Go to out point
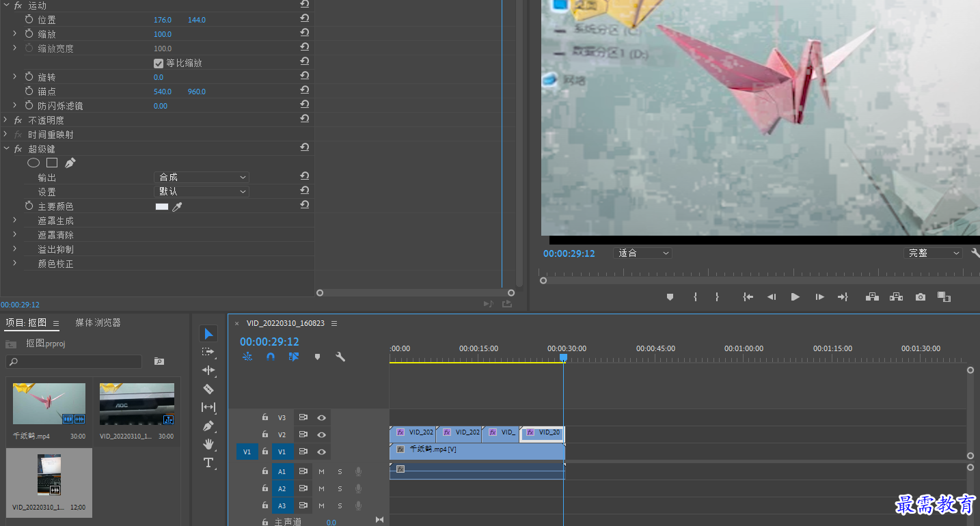The height and width of the screenshot is (526, 980). pyautogui.click(x=843, y=297)
